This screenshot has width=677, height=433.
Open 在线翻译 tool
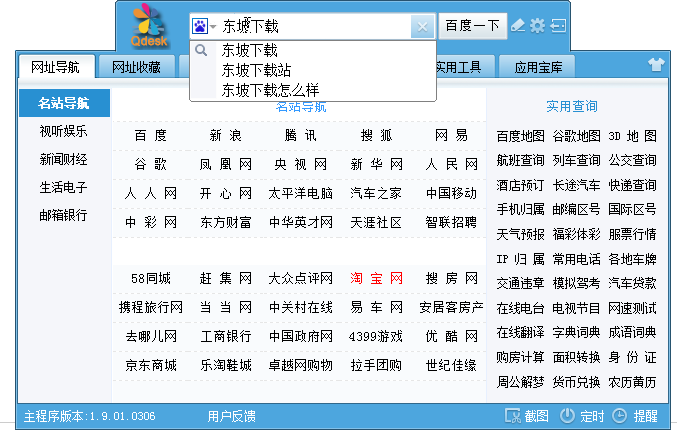pyautogui.click(x=520, y=332)
